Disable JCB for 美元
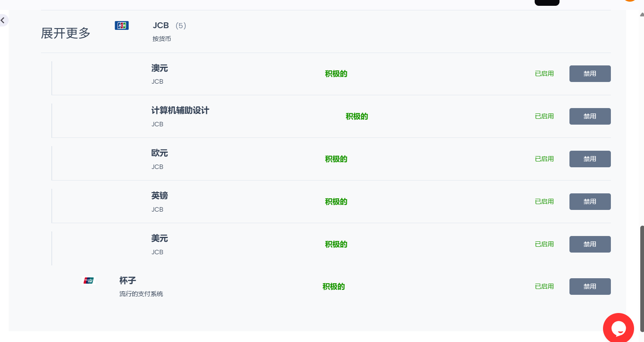The image size is (644, 342). 590,244
